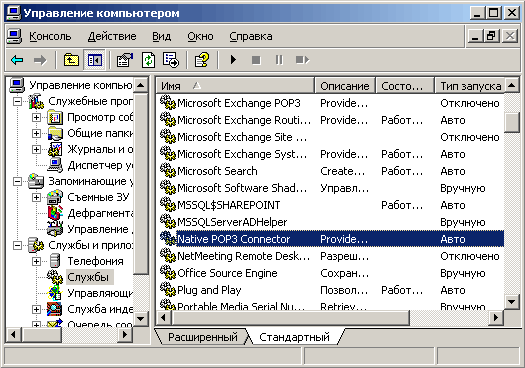Click the Съемные ЗУ icon

click(x=55, y=197)
